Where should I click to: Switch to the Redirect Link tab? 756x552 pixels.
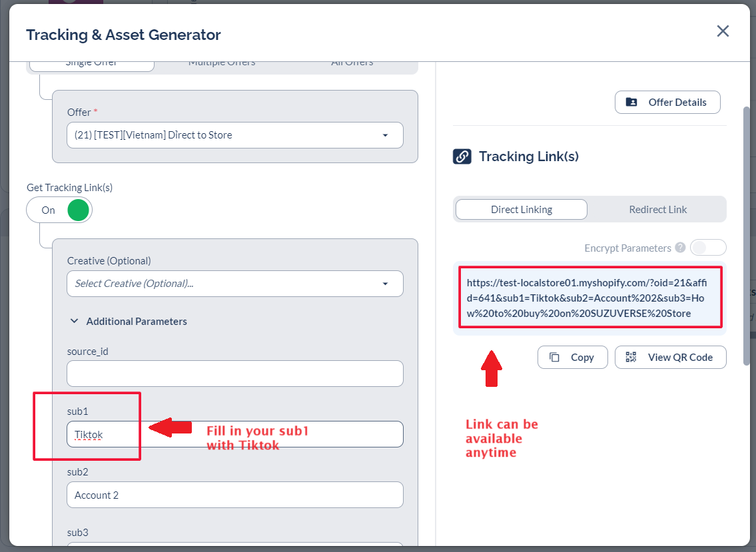point(657,210)
